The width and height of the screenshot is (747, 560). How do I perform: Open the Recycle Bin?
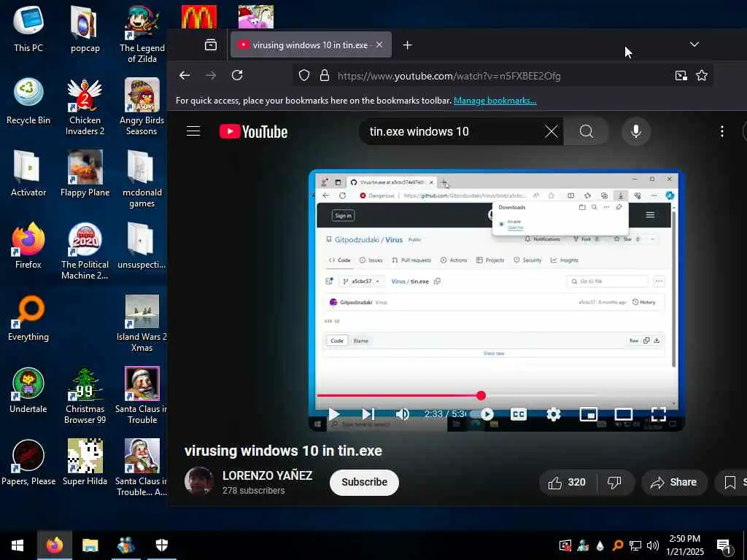tap(28, 101)
